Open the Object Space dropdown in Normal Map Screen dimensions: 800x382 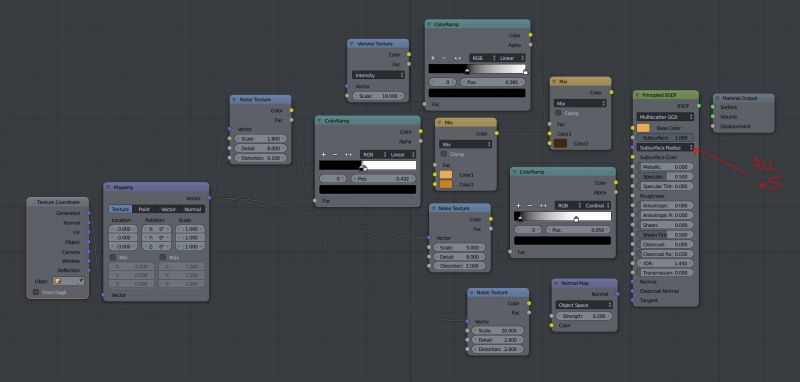click(584, 305)
